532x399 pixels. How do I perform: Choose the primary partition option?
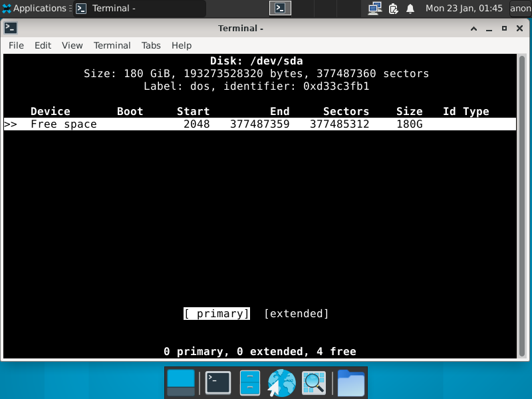click(x=217, y=313)
